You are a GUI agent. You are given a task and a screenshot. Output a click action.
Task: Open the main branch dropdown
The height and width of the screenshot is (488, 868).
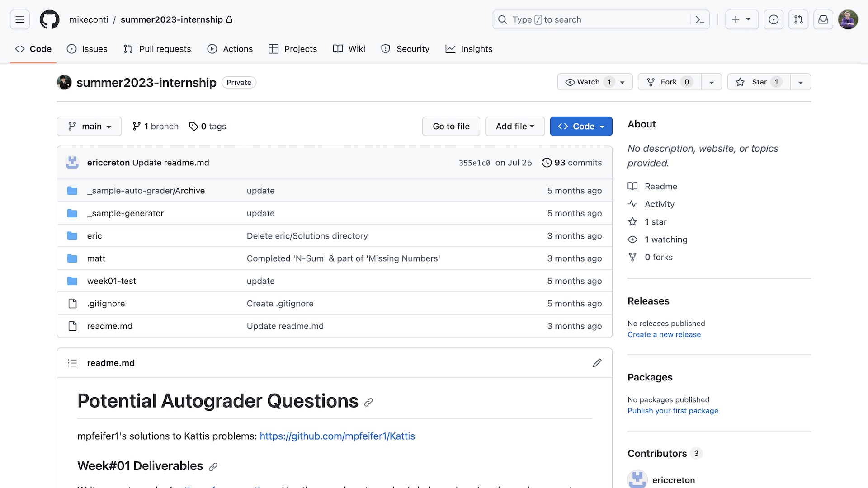[x=89, y=126]
